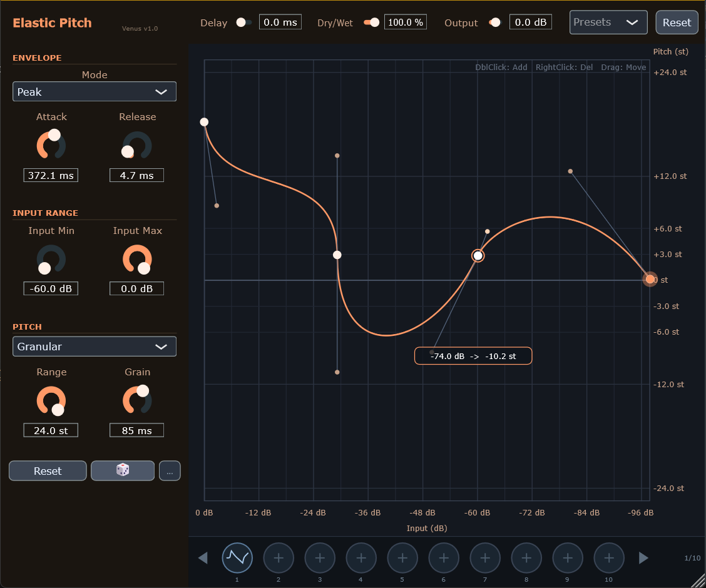
Task: Click the Dry/Wet 100.0 % value field
Action: pyautogui.click(x=405, y=22)
